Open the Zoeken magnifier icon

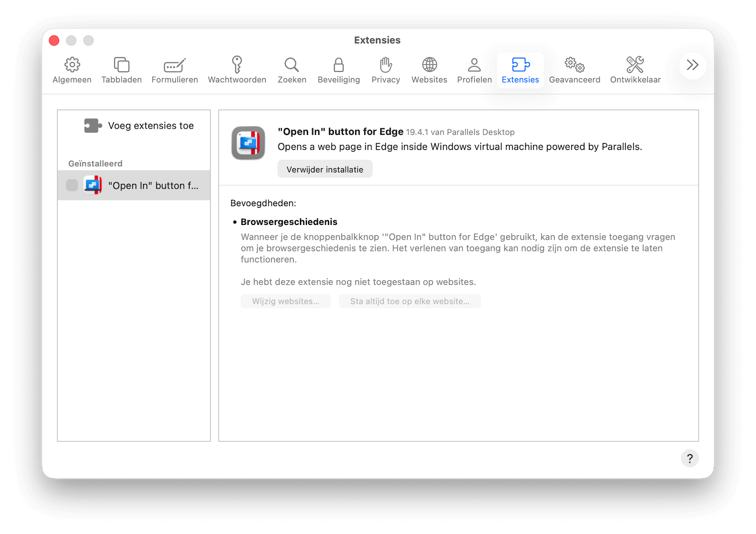click(x=291, y=65)
